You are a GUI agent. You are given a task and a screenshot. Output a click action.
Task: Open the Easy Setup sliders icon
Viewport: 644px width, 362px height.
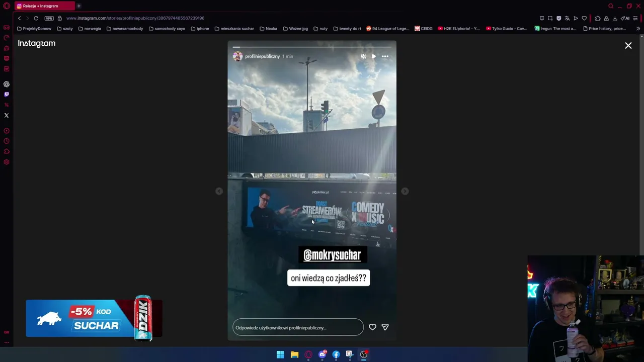click(x=635, y=18)
